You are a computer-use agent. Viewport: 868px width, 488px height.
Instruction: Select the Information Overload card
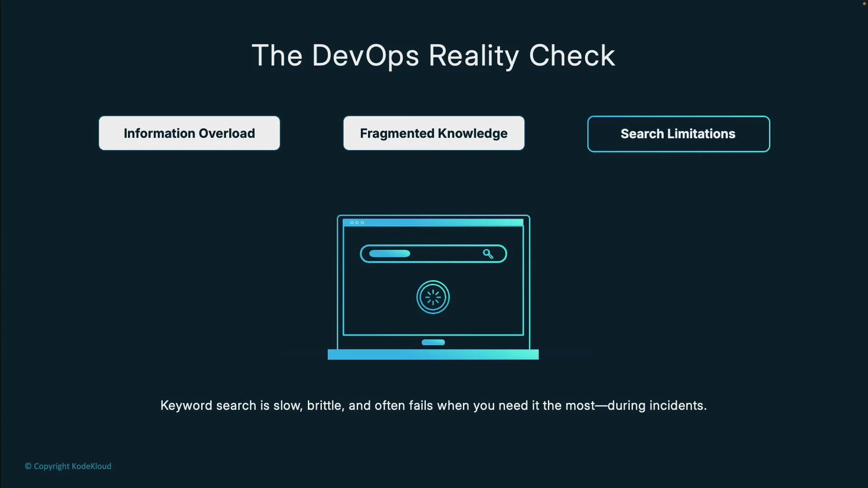[x=189, y=133]
